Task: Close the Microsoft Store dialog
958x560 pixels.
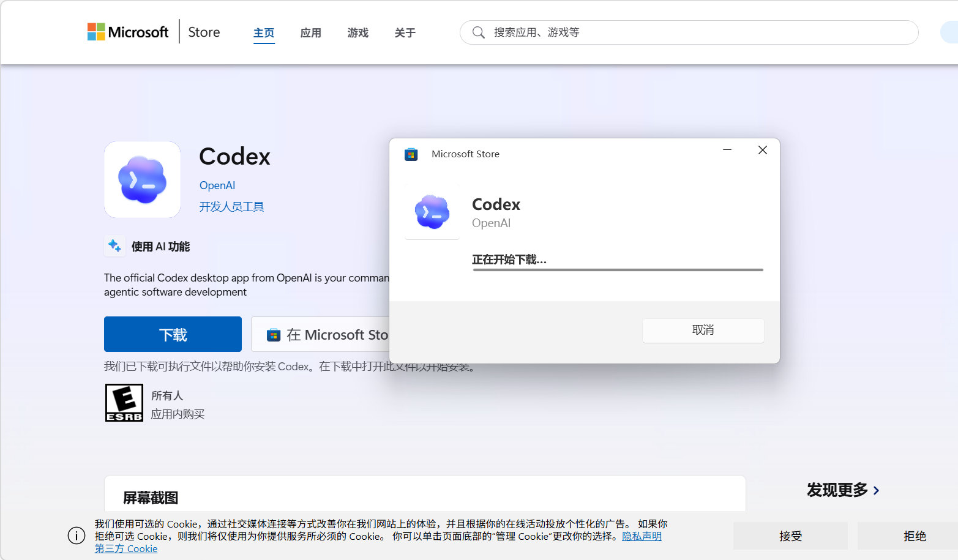Action: (x=763, y=150)
